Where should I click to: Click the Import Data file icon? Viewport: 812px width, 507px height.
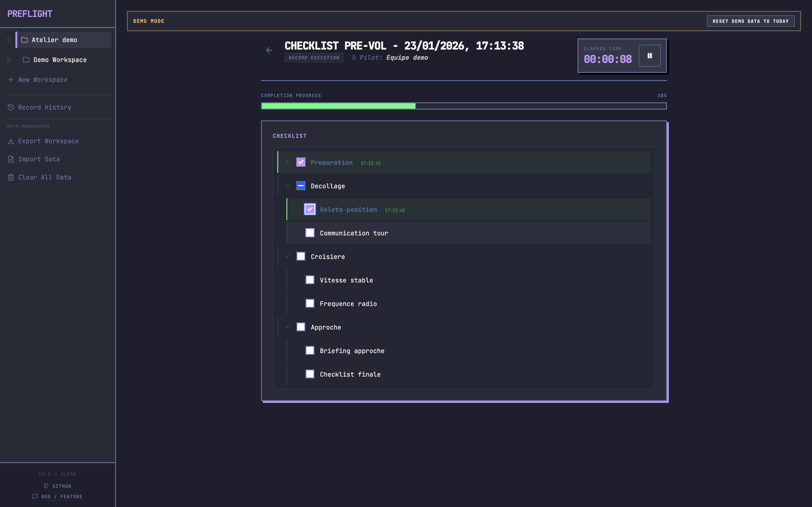click(11, 159)
